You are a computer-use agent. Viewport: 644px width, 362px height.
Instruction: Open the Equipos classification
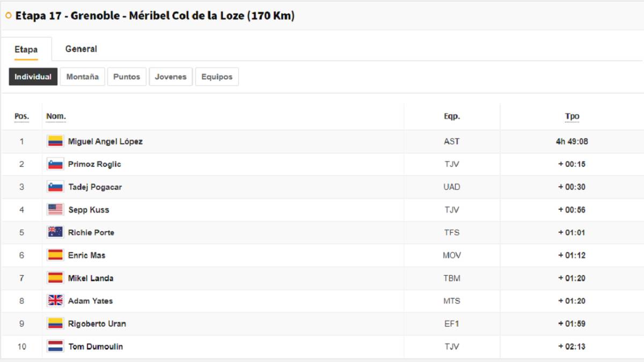(x=217, y=77)
